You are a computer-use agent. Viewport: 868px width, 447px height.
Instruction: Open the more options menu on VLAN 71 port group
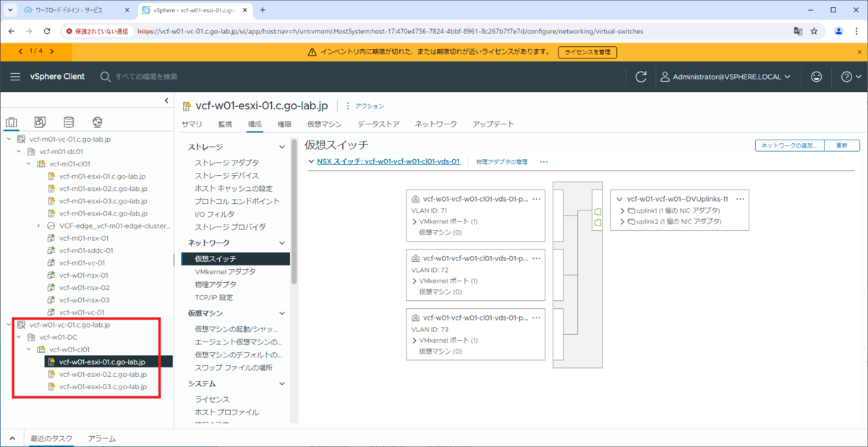click(536, 198)
